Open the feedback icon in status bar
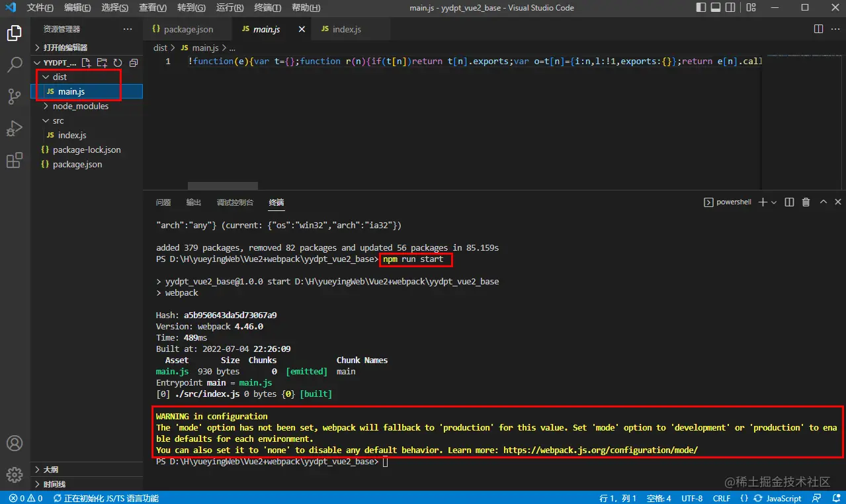This screenshot has width=846, height=504. tap(818, 498)
